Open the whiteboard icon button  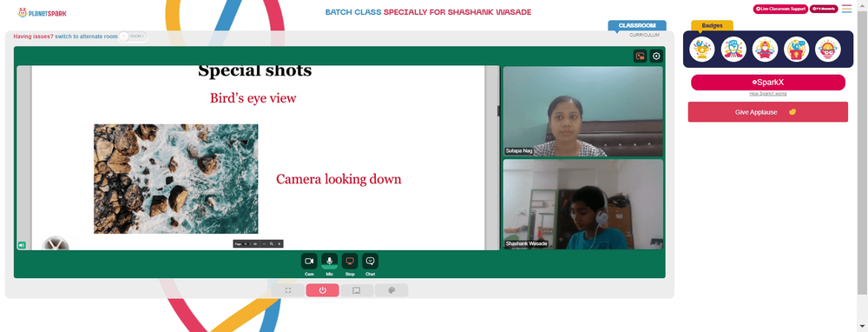[357, 290]
